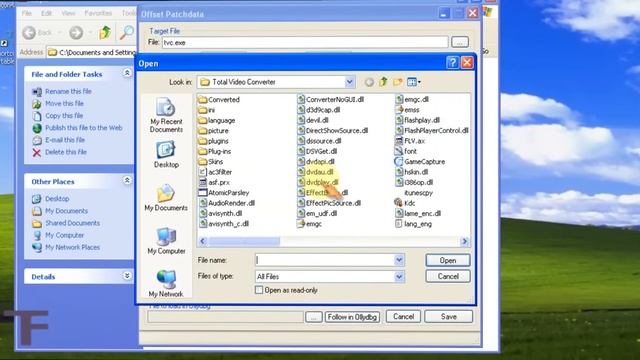Select the GameCapture file

point(420,162)
